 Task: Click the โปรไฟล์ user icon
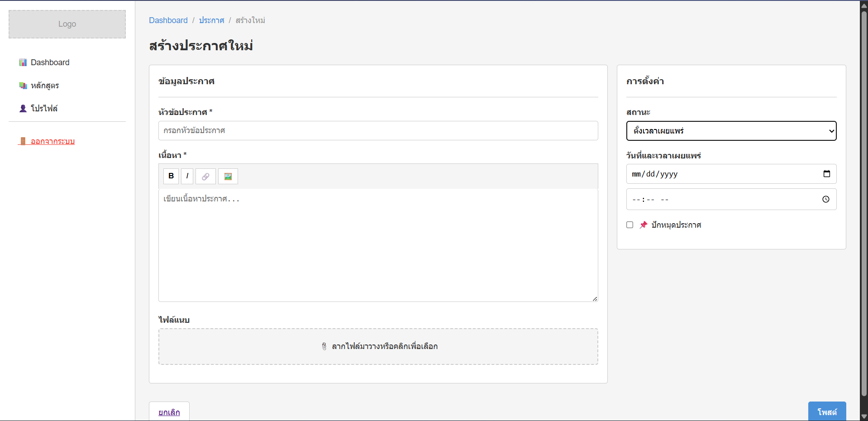23,108
